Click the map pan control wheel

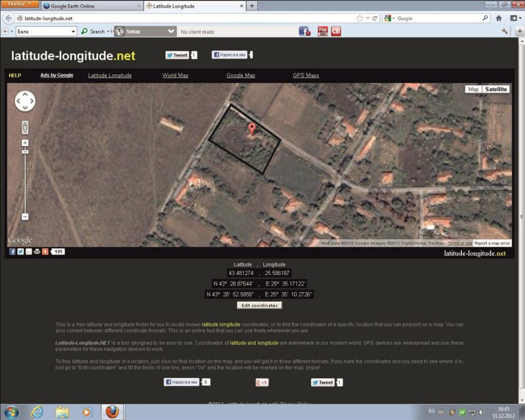coord(24,100)
